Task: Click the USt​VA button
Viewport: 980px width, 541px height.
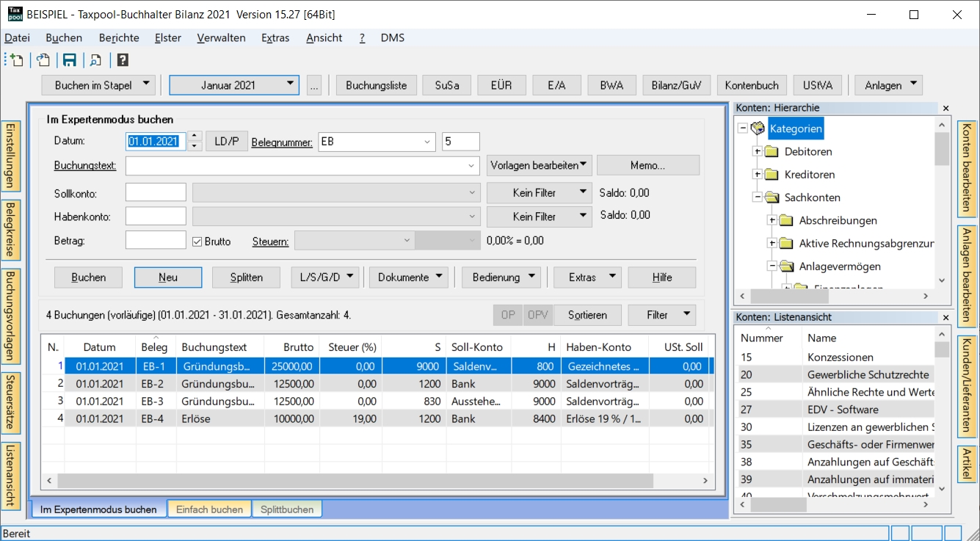Action: coord(817,85)
